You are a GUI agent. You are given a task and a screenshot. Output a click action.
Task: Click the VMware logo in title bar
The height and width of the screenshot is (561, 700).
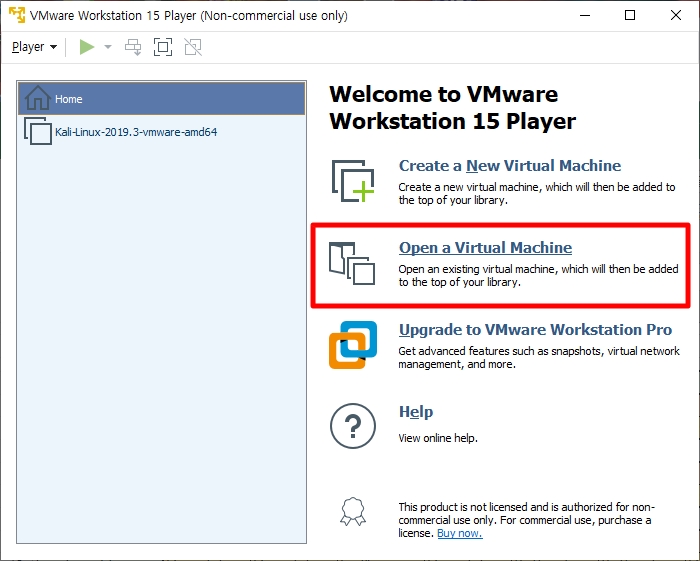[17, 15]
